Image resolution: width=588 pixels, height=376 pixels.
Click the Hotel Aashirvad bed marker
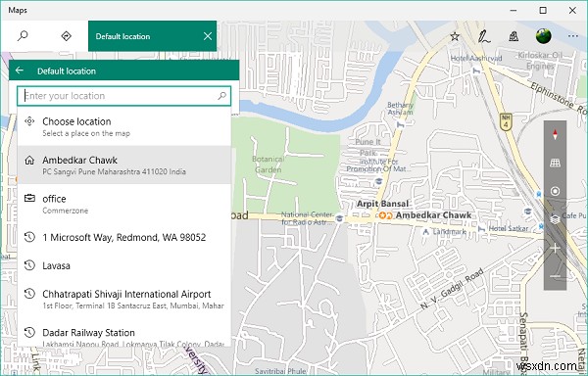[476, 70]
